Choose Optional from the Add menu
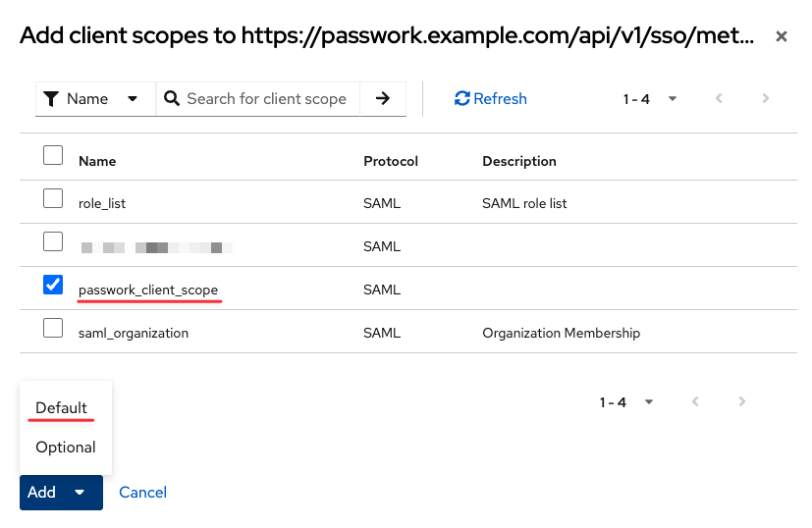 click(66, 448)
